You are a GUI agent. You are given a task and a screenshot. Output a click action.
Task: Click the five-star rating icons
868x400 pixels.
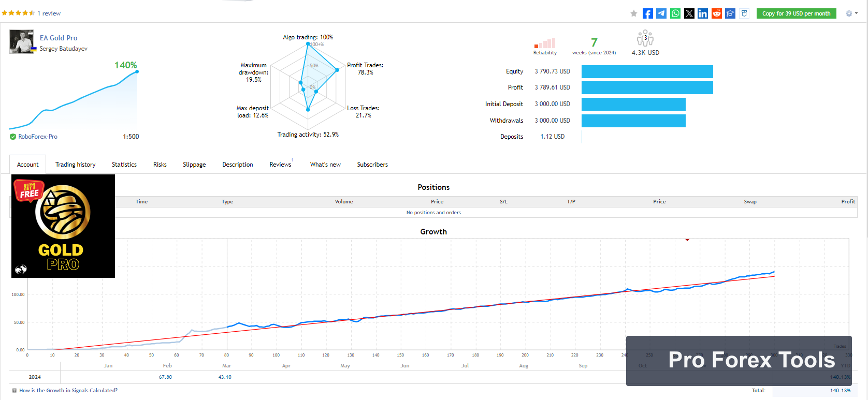(18, 13)
